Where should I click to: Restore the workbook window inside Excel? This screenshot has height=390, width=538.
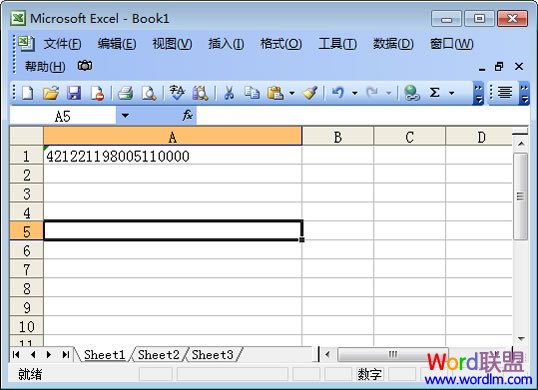499,67
